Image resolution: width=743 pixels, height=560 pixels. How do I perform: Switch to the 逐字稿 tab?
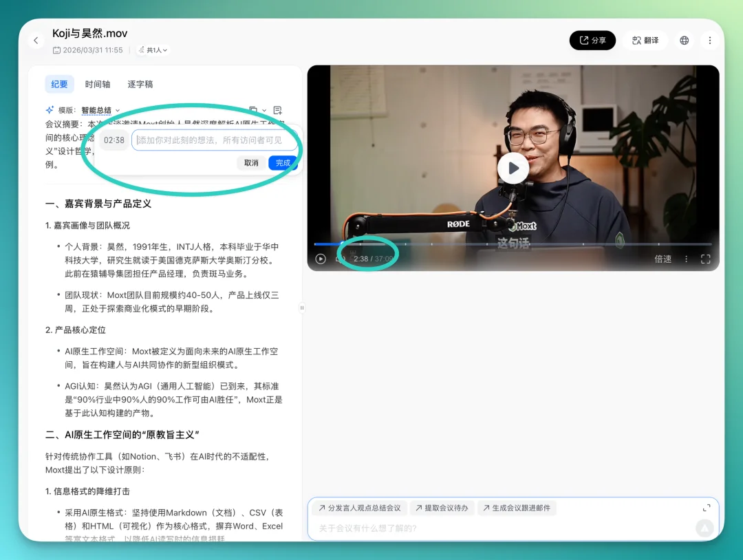(140, 84)
